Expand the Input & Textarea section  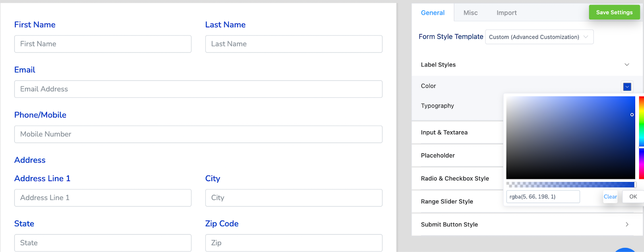444,132
